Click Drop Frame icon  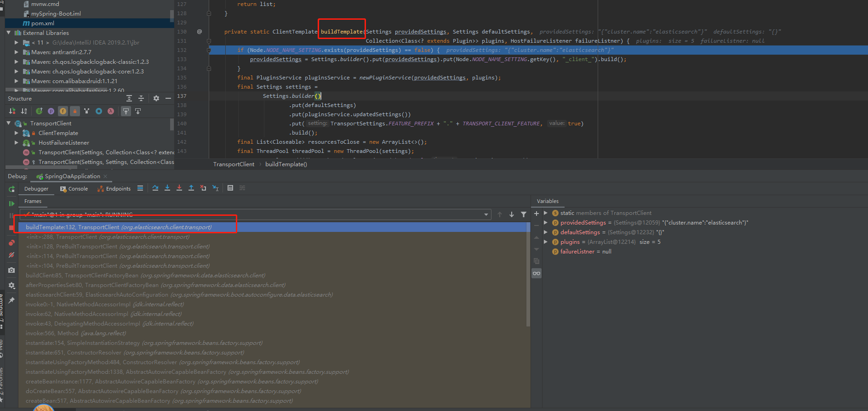pyautogui.click(x=203, y=188)
